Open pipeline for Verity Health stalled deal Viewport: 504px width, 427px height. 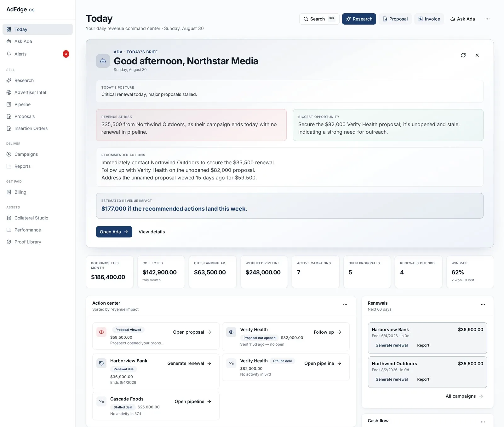pyautogui.click(x=323, y=363)
